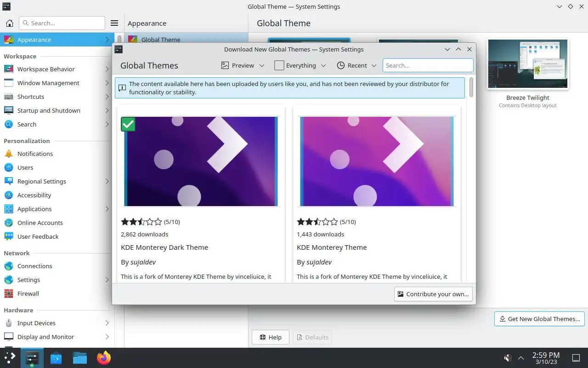Click the show desktop icon in the panel
The image size is (588, 368).
(x=576, y=358)
